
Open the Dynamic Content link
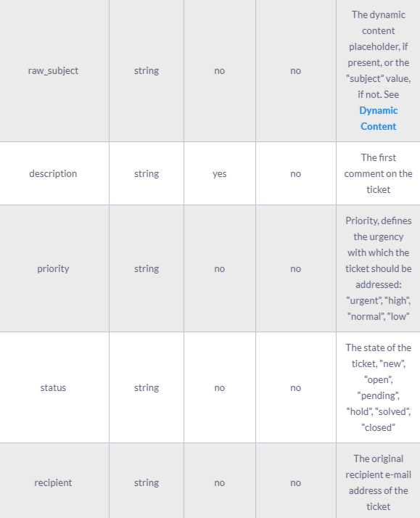(x=379, y=118)
